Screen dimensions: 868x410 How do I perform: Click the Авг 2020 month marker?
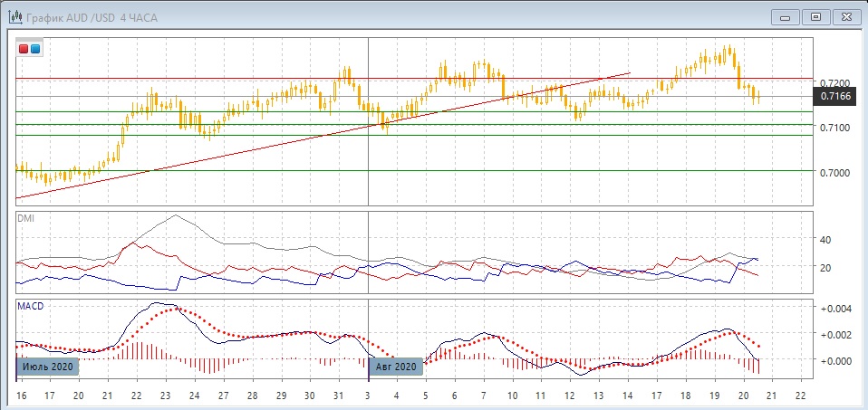click(395, 367)
